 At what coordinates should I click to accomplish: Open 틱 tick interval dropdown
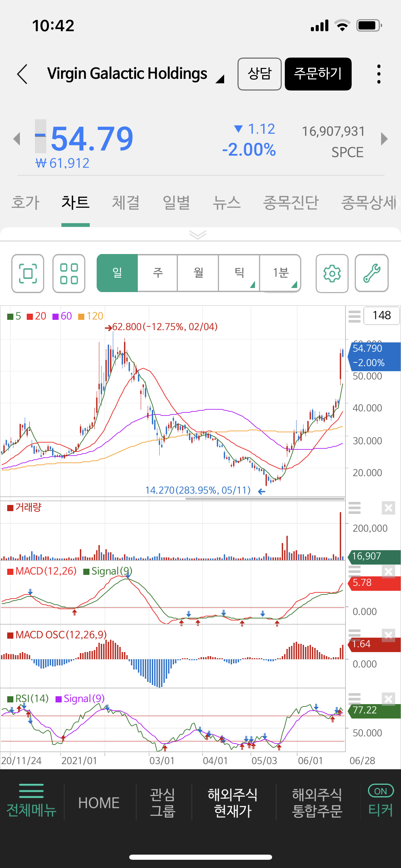[239, 273]
